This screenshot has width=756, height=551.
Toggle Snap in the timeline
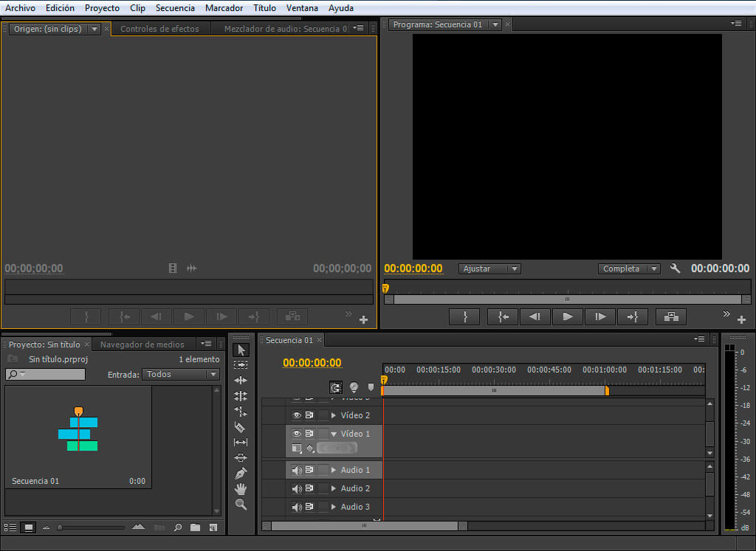pos(336,387)
